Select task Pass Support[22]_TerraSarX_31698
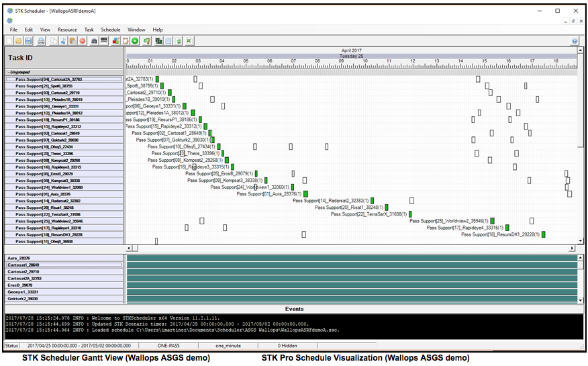 click(64, 214)
